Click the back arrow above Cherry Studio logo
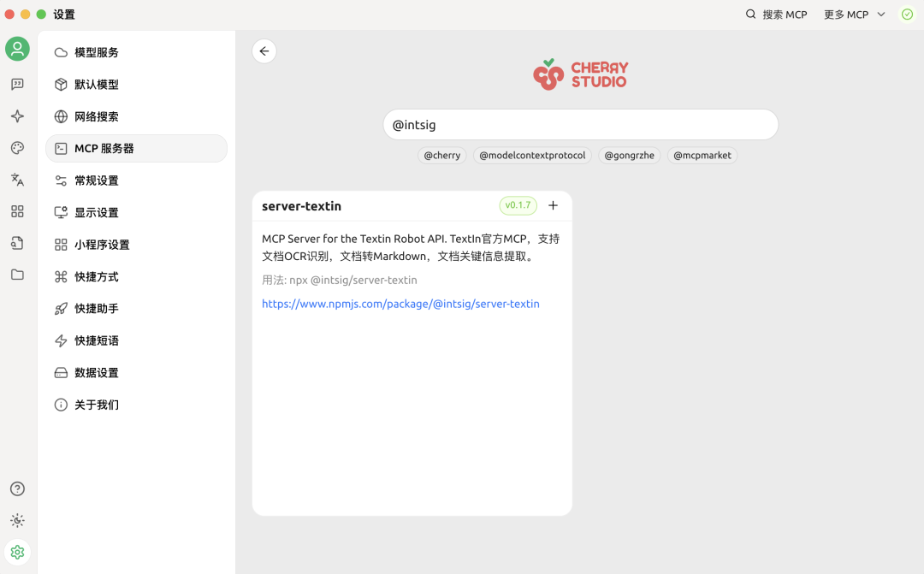This screenshot has height=574, width=924. click(x=264, y=50)
